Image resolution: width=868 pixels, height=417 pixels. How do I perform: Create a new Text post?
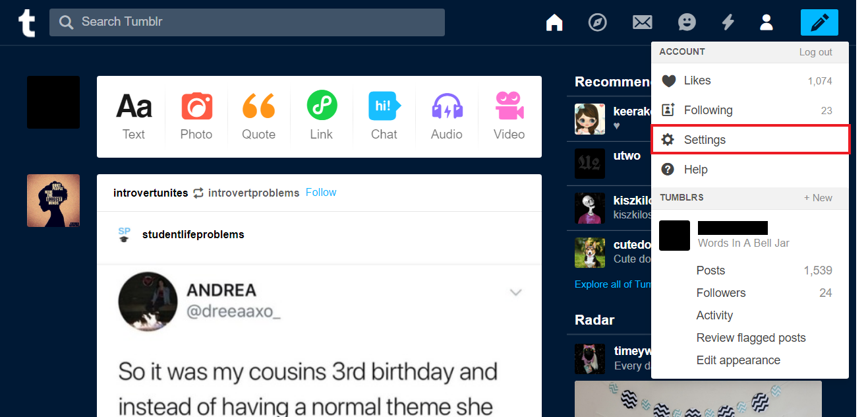point(134,117)
